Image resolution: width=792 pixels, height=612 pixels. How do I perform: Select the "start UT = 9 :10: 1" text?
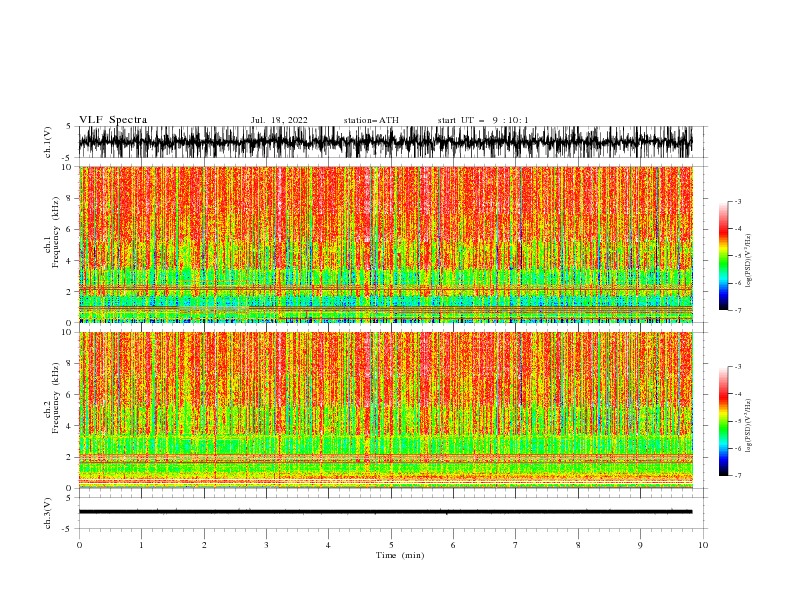[483, 120]
